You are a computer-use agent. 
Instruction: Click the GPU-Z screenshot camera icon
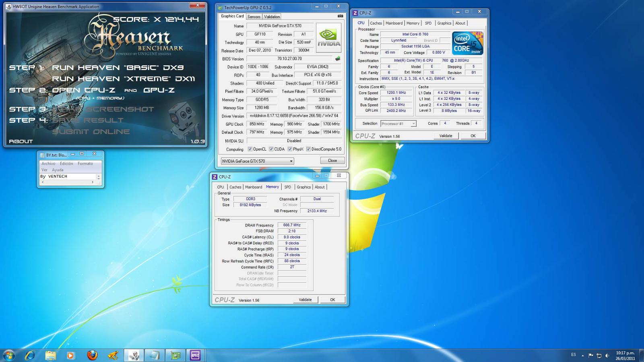[x=340, y=16]
